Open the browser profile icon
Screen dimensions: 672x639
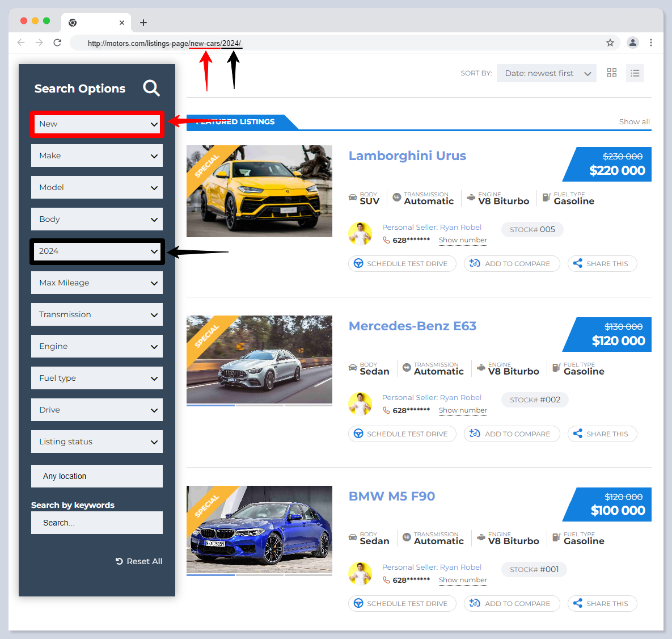(633, 43)
